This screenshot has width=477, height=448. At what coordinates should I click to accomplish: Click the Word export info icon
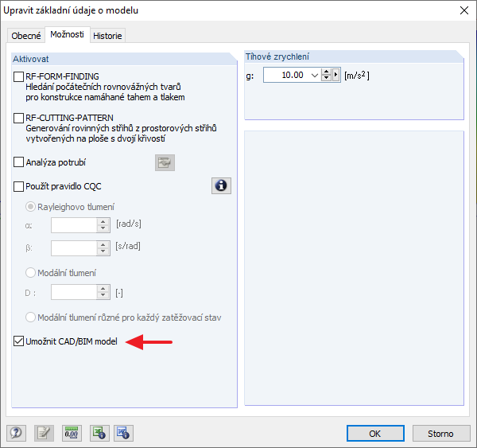click(x=123, y=433)
